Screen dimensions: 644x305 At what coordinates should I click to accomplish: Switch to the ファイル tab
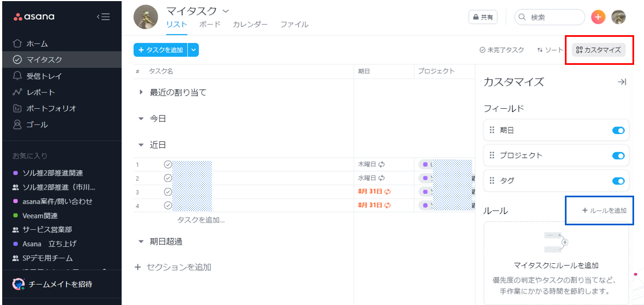[294, 24]
